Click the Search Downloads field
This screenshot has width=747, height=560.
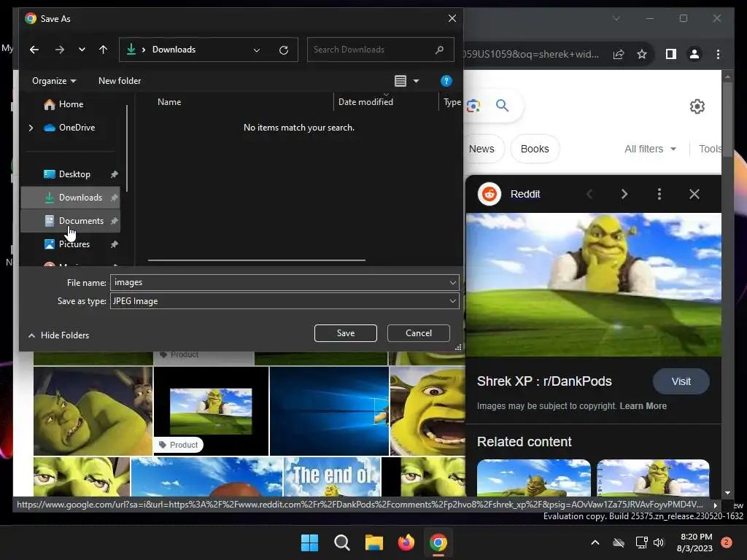380,50
